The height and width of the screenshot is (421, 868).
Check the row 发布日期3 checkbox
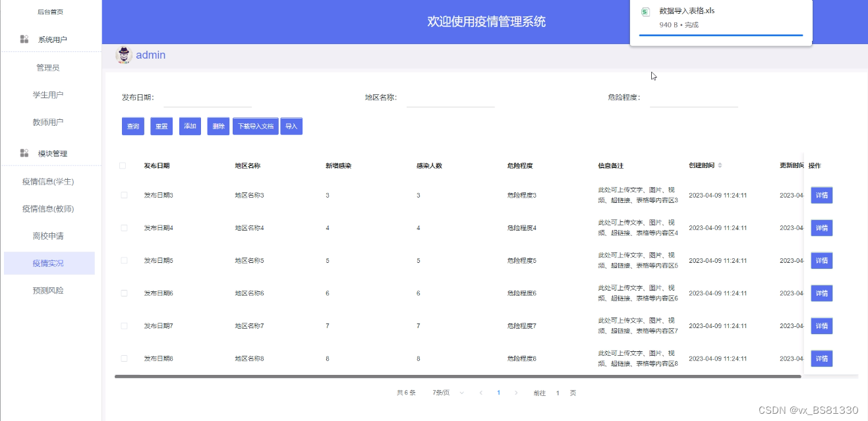124,195
